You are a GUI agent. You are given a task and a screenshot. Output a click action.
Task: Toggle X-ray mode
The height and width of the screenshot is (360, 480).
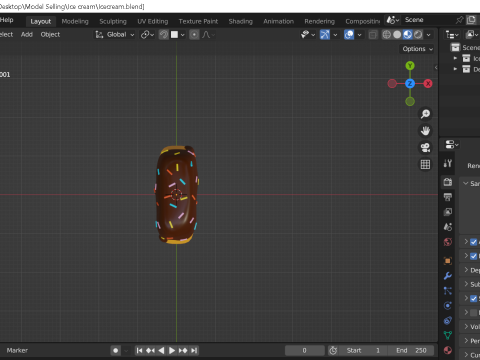373,35
